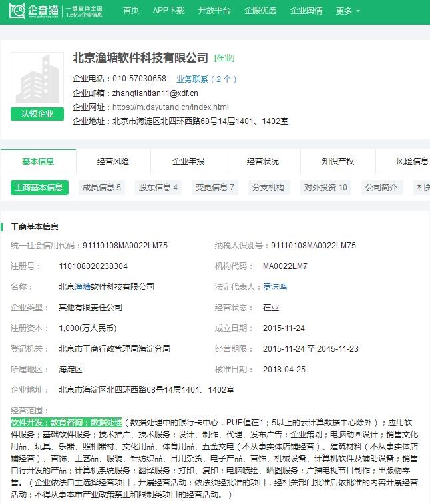Go to 开放平台 in the top nav
The width and height of the screenshot is (430, 504).
[x=214, y=11]
